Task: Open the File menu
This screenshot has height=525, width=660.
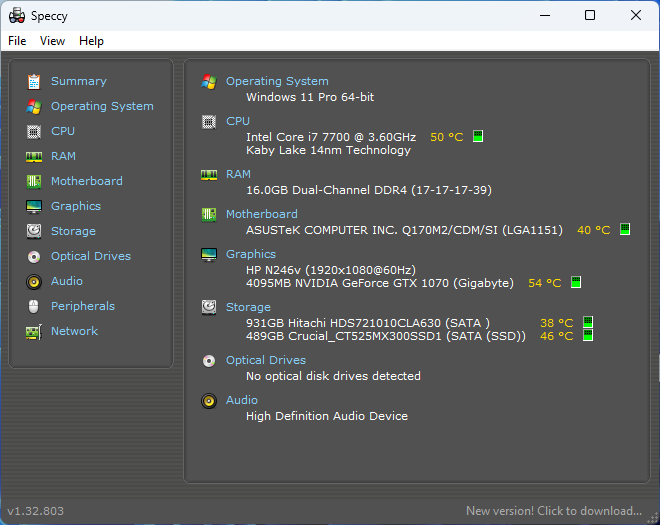Action: click(x=17, y=41)
